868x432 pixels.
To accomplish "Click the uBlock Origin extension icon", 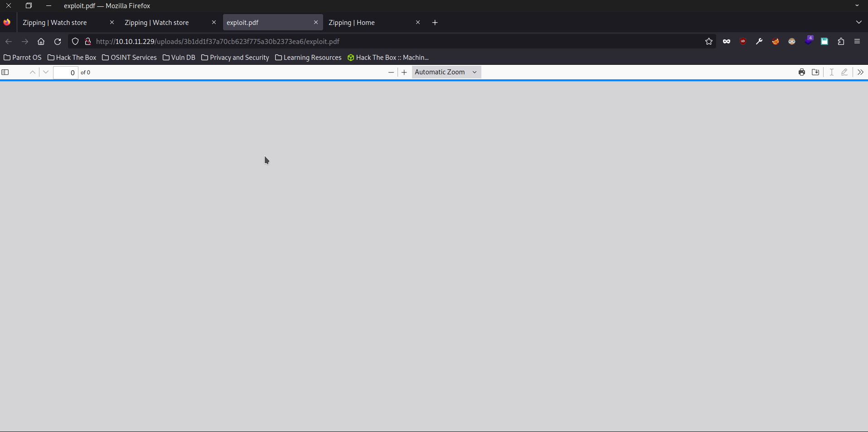I will (x=743, y=42).
